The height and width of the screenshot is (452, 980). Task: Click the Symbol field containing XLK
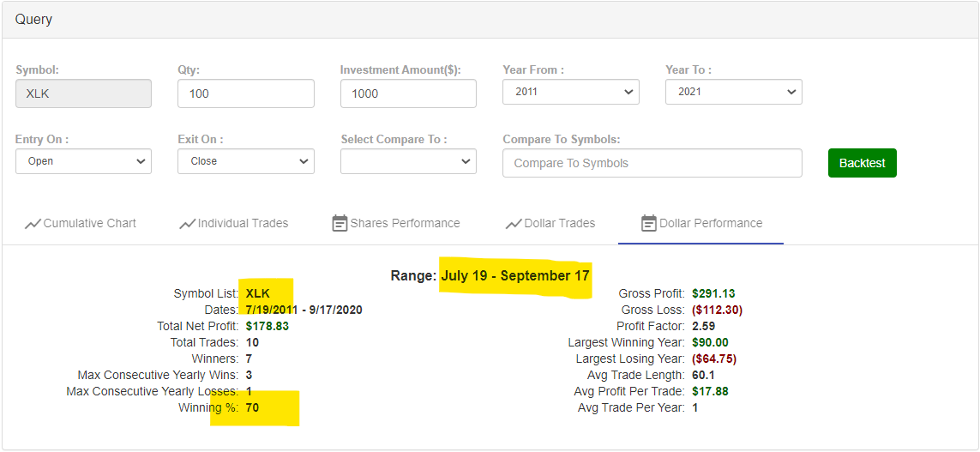(83, 93)
